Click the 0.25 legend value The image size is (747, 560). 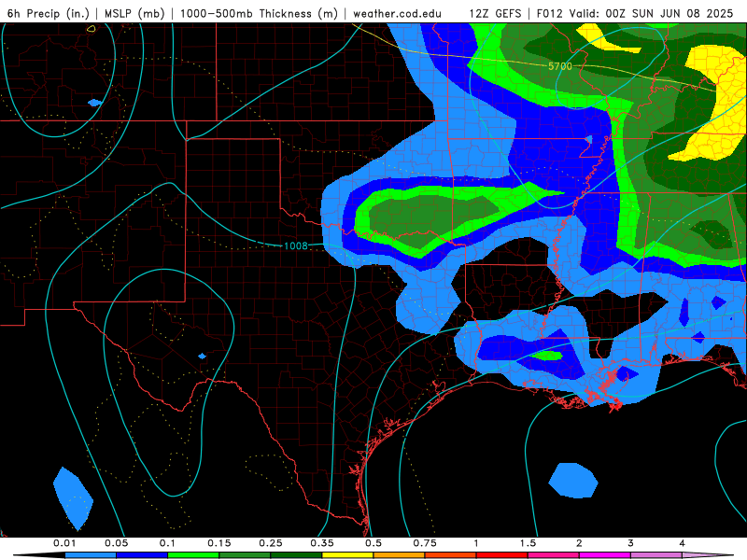pyautogui.click(x=271, y=543)
